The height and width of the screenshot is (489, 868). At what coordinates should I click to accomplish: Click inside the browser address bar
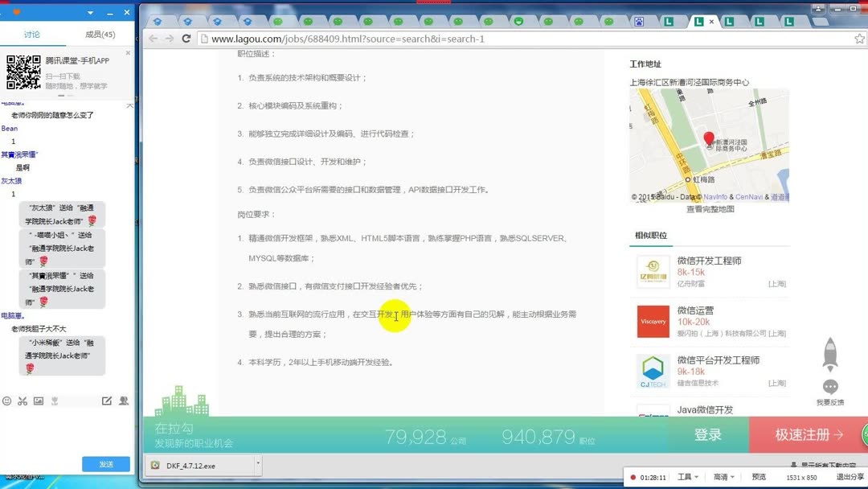tap(362, 38)
